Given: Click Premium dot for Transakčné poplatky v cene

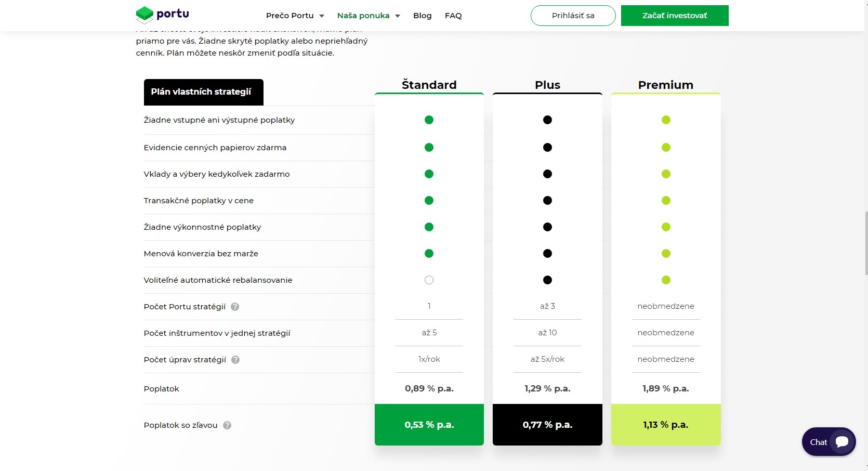Looking at the screenshot, I should (666, 201).
